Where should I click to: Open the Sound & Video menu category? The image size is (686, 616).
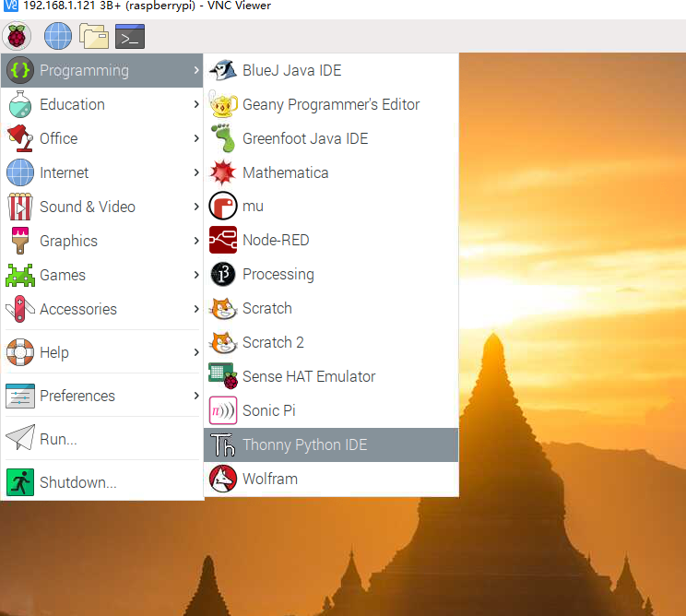[x=102, y=207]
